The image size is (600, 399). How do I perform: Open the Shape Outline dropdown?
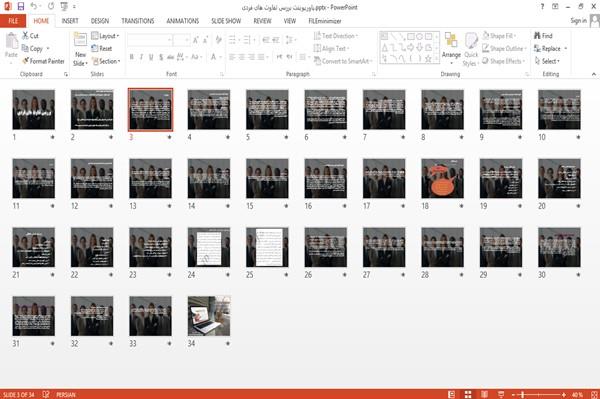pyautogui.click(x=504, y=49)
